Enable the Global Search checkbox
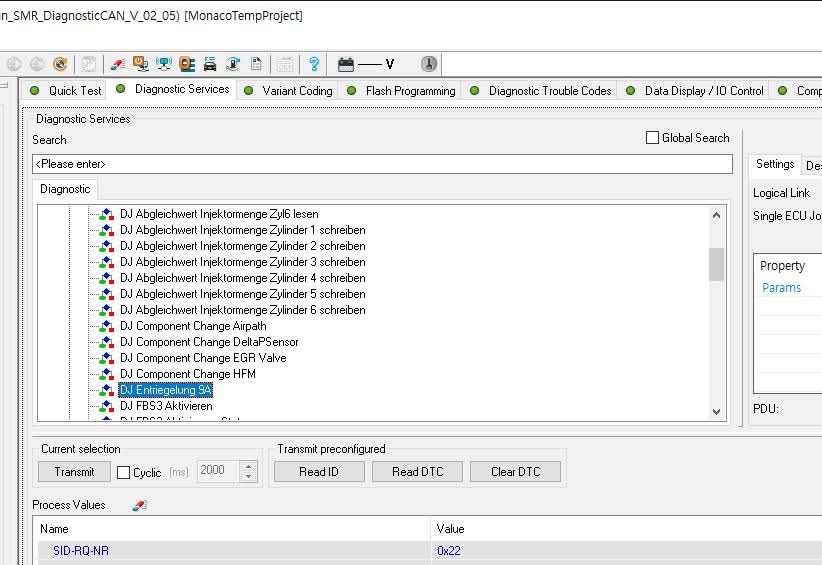Image resolution: width=822 pixels, height=565 pixels. pos(652,138)
